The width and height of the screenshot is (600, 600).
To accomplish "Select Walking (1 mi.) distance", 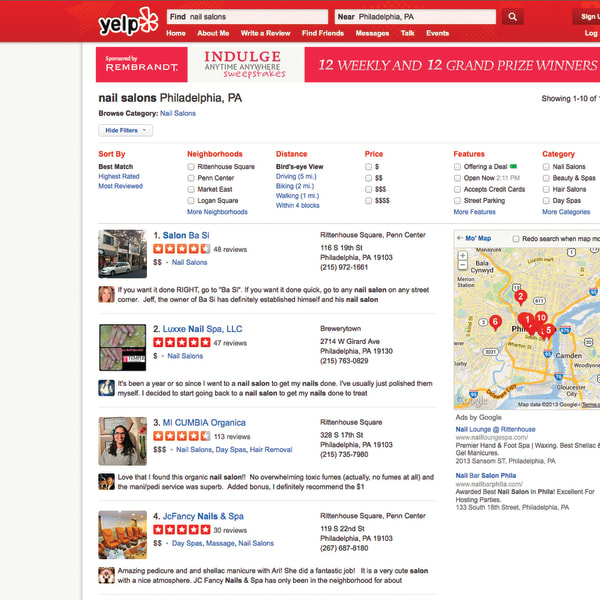I will (297, 196).
